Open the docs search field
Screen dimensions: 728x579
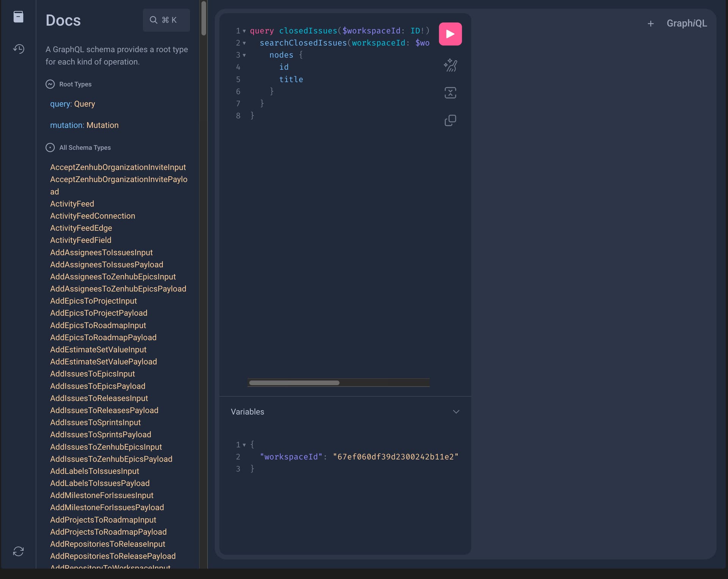(166, 20)
